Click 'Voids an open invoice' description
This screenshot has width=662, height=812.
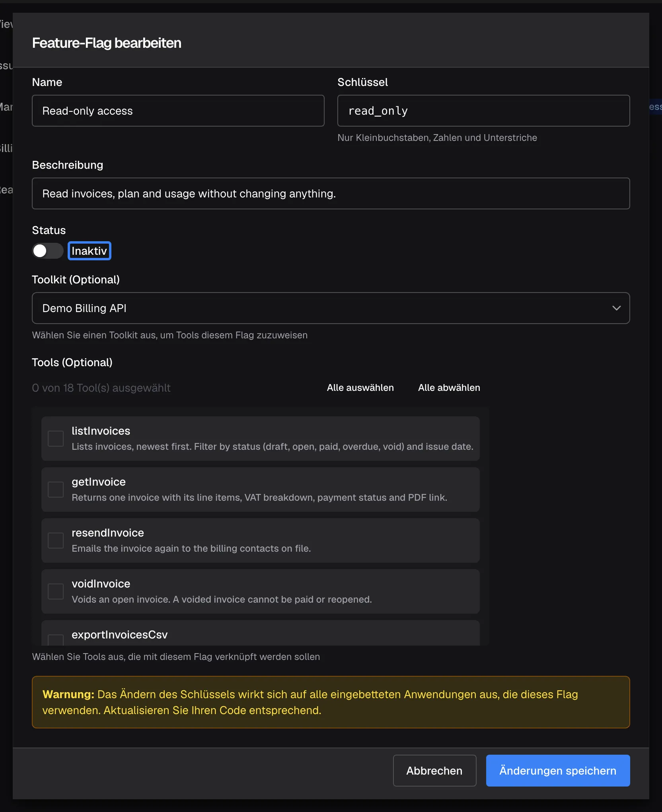222,599
